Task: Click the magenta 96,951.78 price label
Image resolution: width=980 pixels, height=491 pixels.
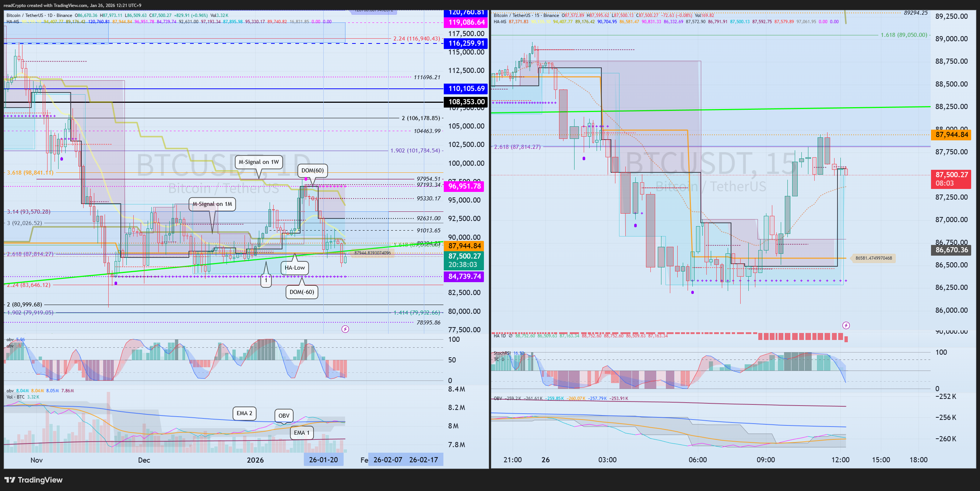Action: tap(464, 186)
